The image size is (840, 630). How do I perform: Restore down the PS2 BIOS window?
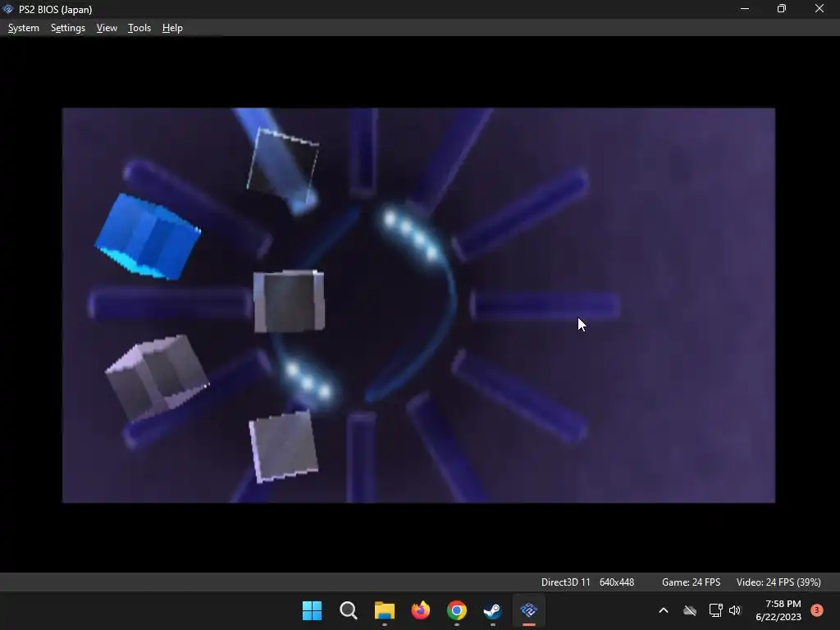(782, 9)
